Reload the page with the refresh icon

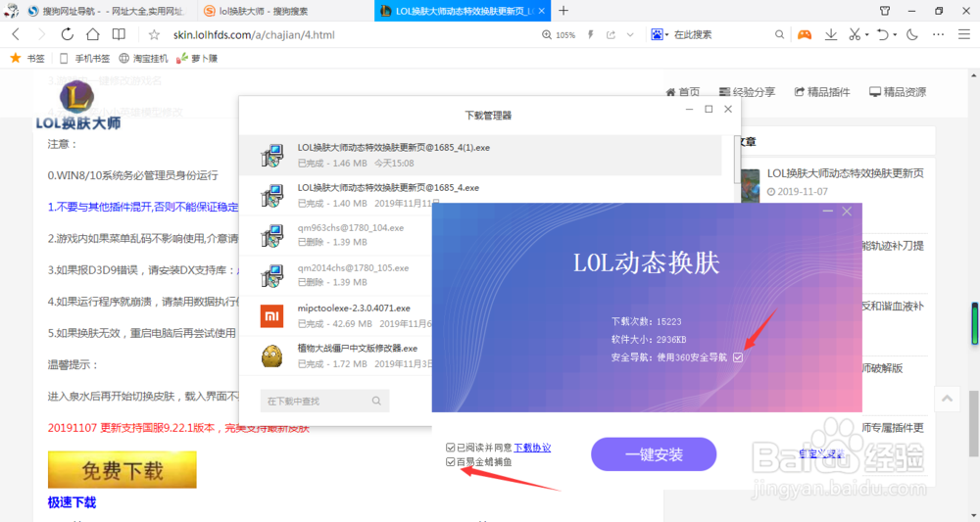click(x=67, y=35)
